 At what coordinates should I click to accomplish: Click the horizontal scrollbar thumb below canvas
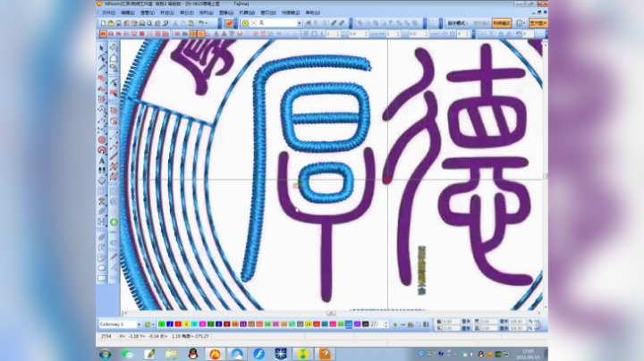point(331,313)
